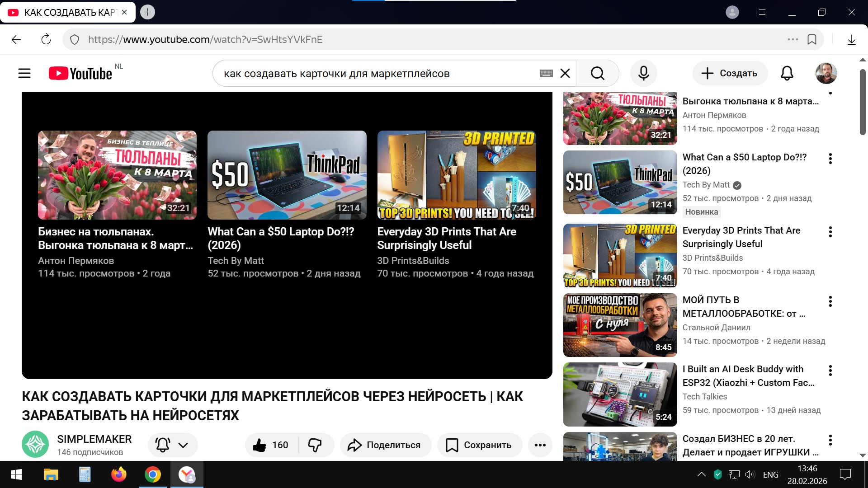Image resolution: width=868 pixels, height=488 pixels.
Task: Click the voice search microphone icon
Action: [643, 73]
